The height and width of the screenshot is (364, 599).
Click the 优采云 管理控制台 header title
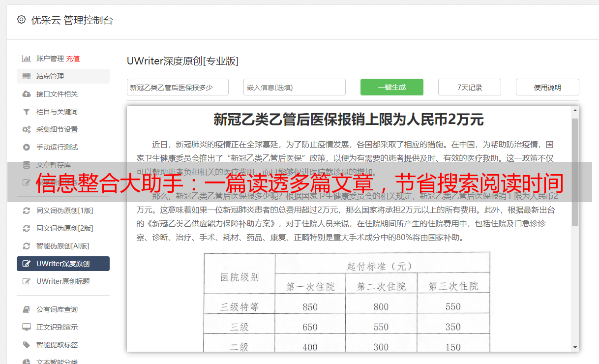[x=72, y=20]
